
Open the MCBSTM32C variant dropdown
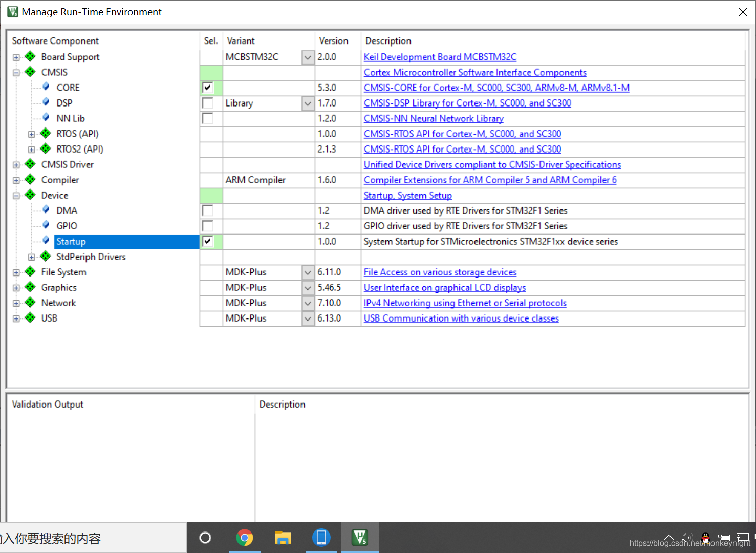click(x=308, y=57)
